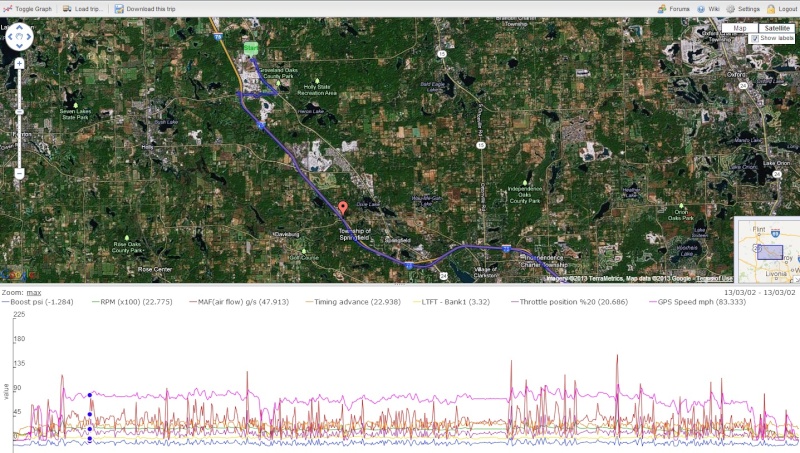
Task: Click the Download this trip disk icon
Action: click(x=119, y=9)
